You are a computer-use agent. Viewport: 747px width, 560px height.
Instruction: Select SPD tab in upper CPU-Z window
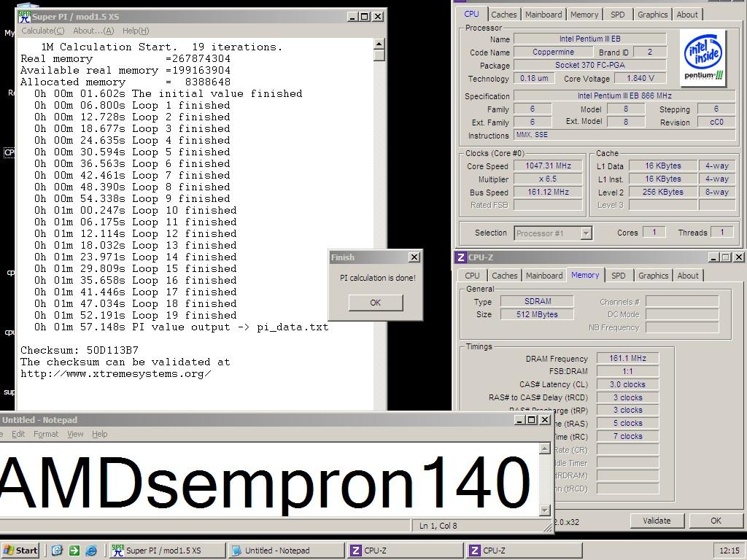(618, 15)
